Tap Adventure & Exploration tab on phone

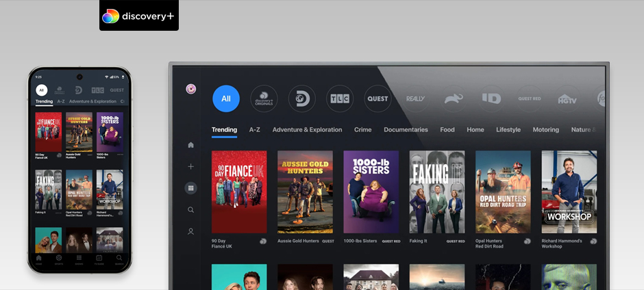point(92,101)
